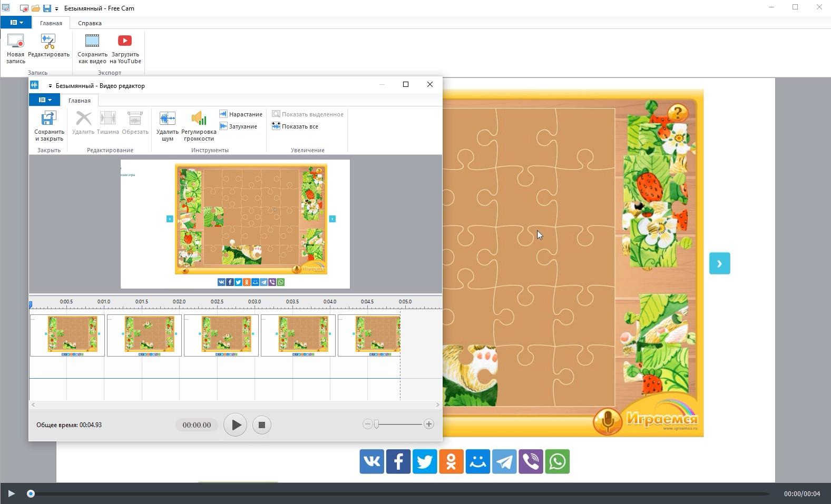831x504 pixels.
Task: Open the quick access toolbar customize arrow
Action: coord(56,9)
